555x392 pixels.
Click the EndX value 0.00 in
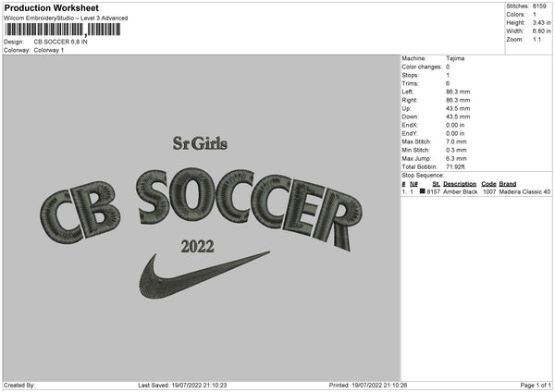pyautogui.click(x=455, y=125)
